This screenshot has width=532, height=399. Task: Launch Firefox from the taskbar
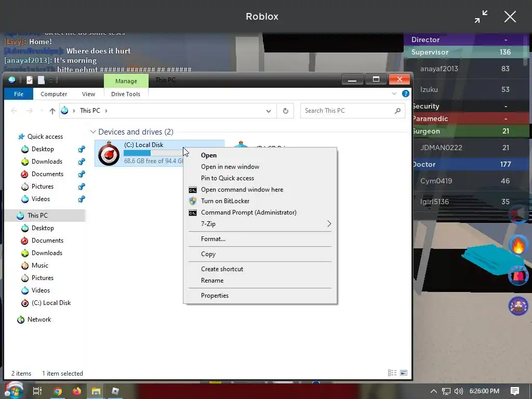pyautogui.click(x=77, y=391)
